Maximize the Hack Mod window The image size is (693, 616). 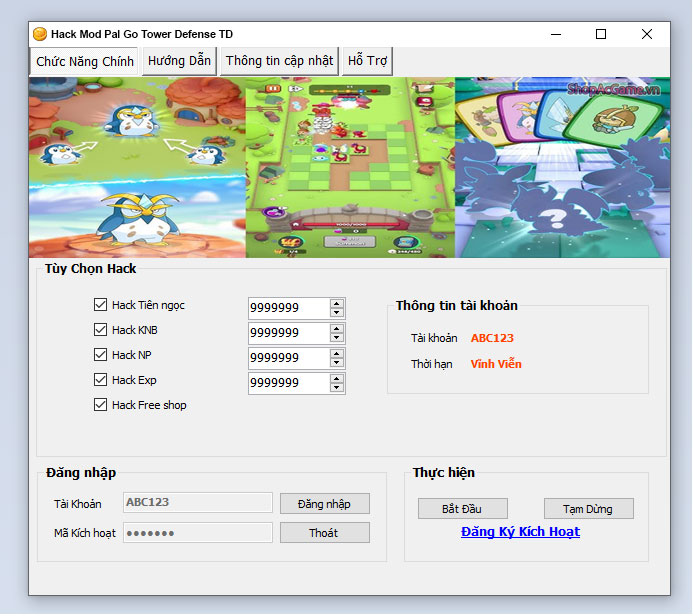point(601,34)
